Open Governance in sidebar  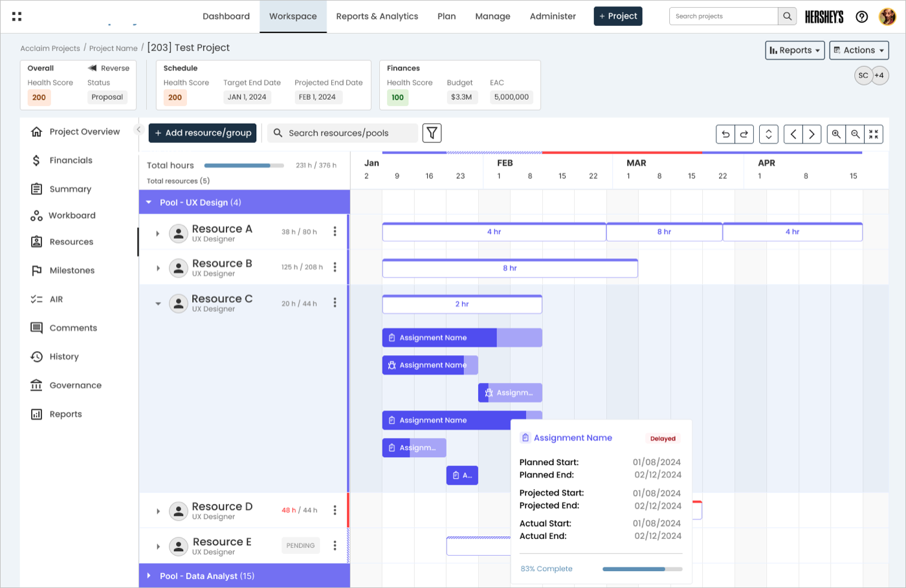pyautogui.click(x=67, y=386)
